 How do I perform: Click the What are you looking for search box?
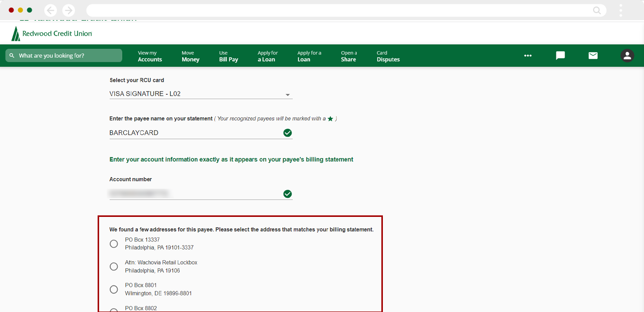point(64,55)
